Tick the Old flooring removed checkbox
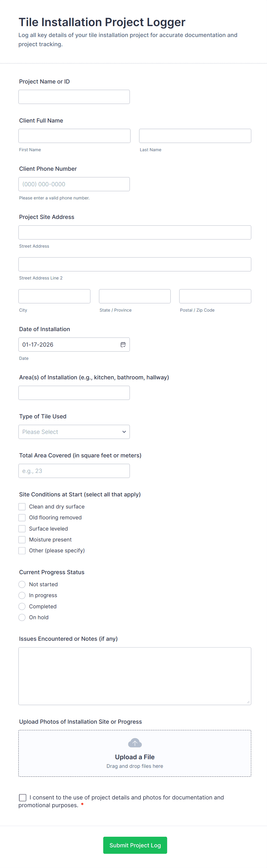The image size is (267, 868). coord(22,518)
